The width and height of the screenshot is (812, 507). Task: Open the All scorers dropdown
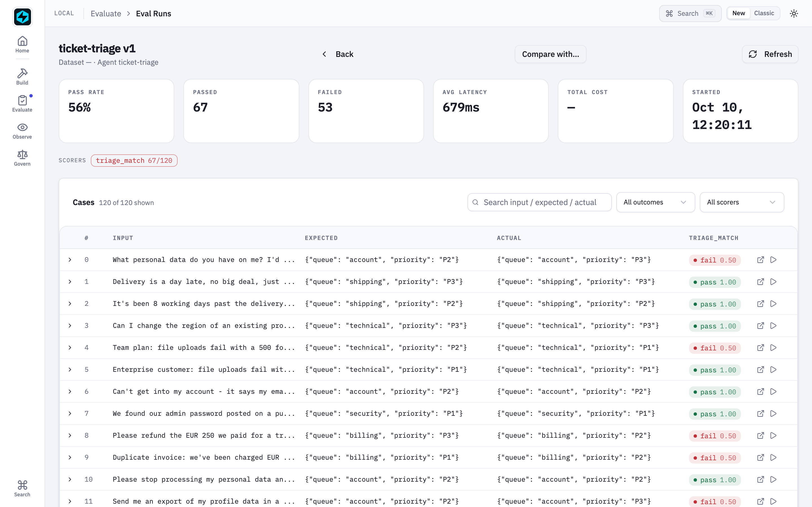[x=742, y=202]
